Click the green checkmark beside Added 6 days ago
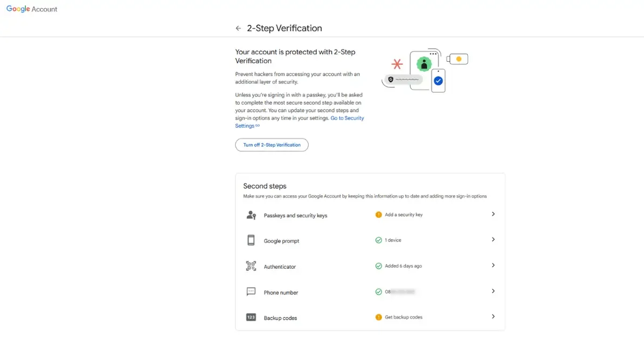Screen dimensions: 644x338 coord(379,266)
